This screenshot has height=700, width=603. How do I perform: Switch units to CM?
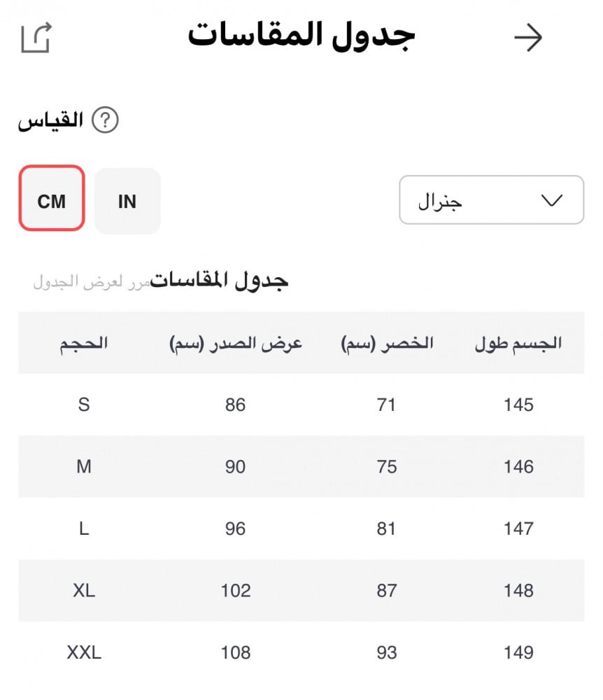click(x=52, y=201)
